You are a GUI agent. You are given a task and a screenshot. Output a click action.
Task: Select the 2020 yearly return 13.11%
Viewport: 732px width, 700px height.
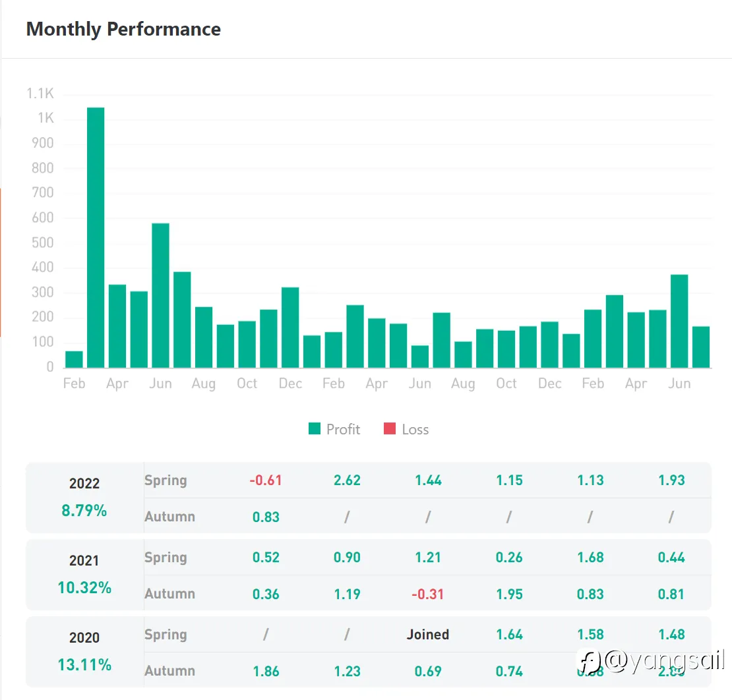(84, 664)
